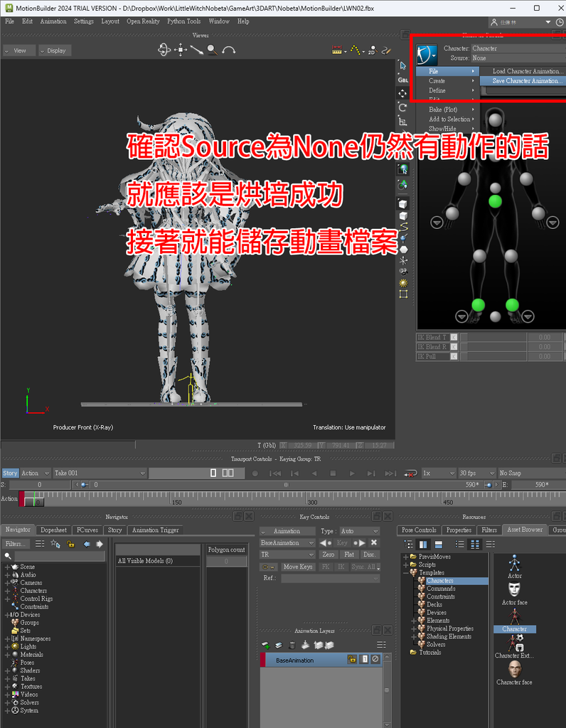Viewport: 566px width, 728px height.
Task: Switch to the Pose Controls tab
Action: pyautogui.click(x=419, y=530)
